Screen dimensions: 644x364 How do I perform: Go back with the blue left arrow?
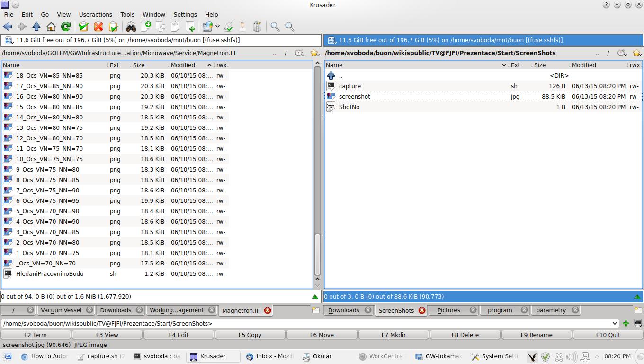[x=7, y=27]
